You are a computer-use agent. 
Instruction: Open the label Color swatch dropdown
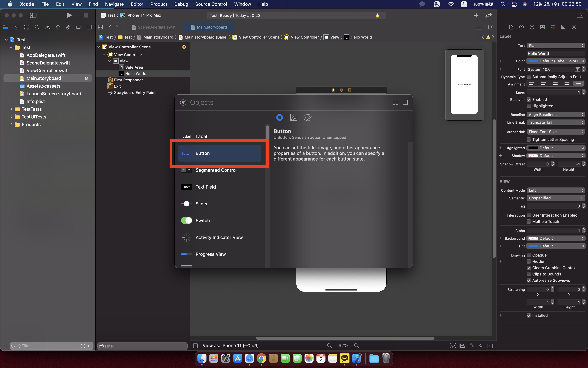(556, 61)
